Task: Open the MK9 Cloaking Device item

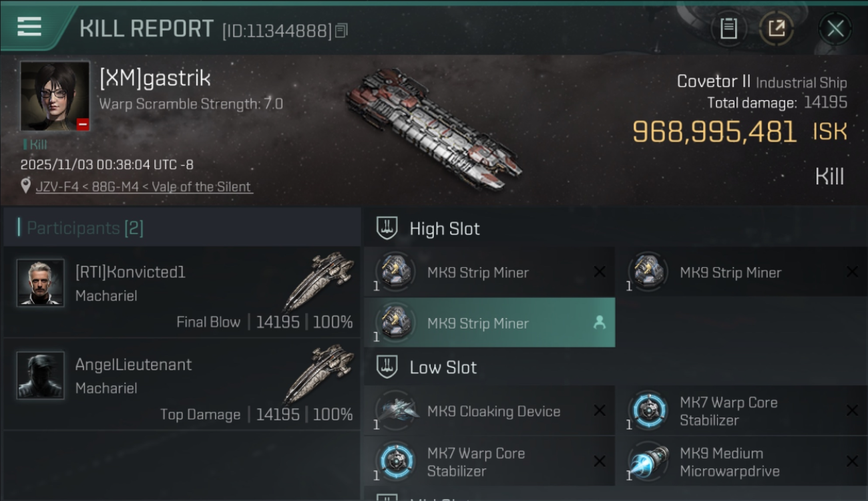Action: [x=489, y=411]
